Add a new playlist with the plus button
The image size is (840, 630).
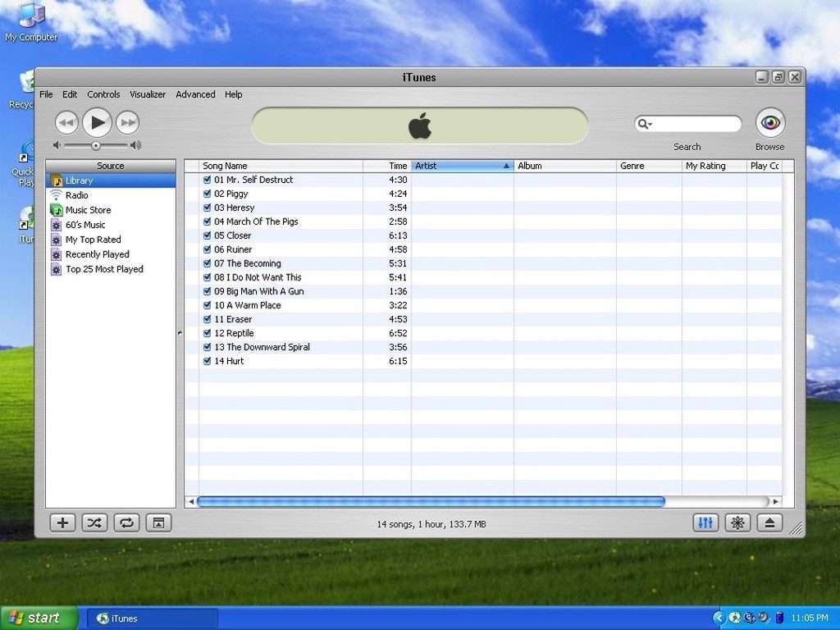pyautogui.click(x=62, y=523)
